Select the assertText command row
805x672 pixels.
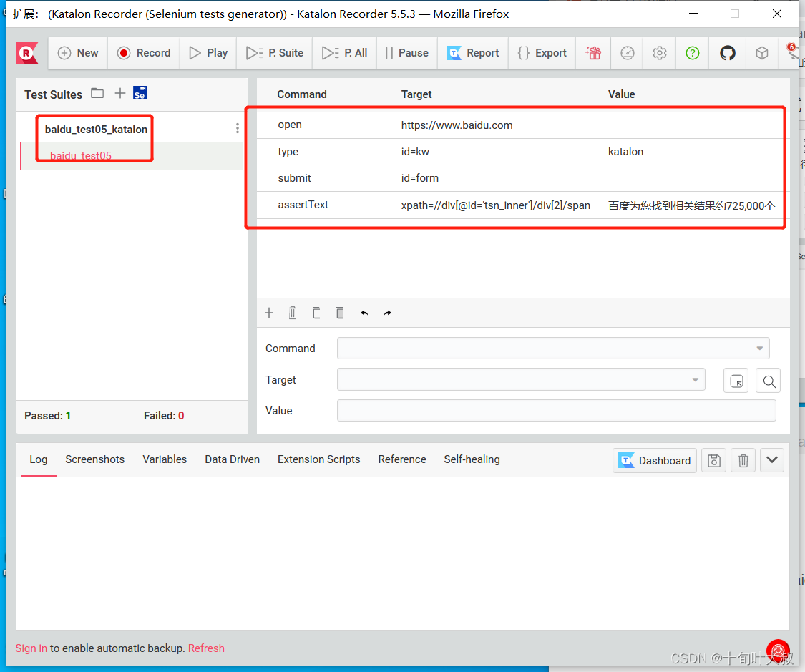522,205
